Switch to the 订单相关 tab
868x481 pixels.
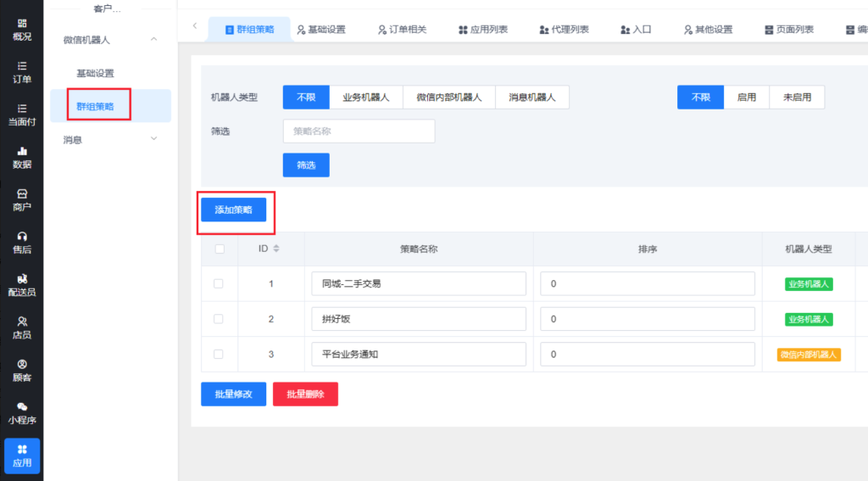pyautogui.click(x=402, y=29)
